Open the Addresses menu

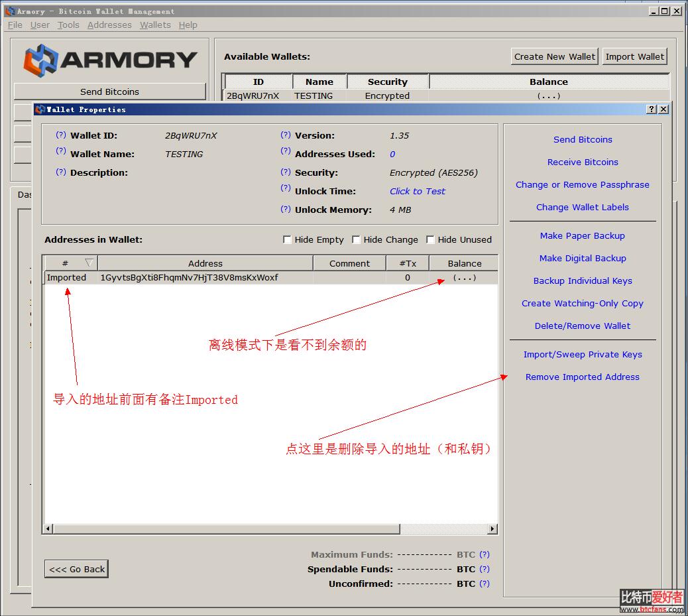point(109,25)
